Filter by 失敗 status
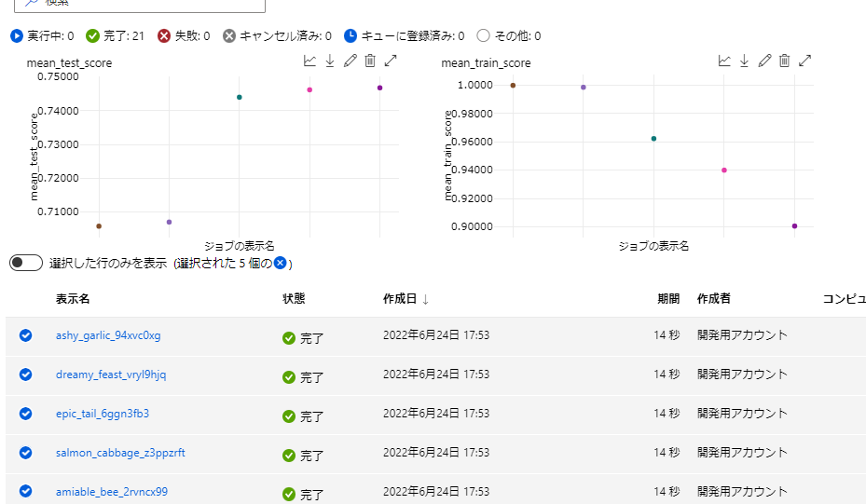The width and height of the screenshot is (866, 504). (x=184, y=36)
